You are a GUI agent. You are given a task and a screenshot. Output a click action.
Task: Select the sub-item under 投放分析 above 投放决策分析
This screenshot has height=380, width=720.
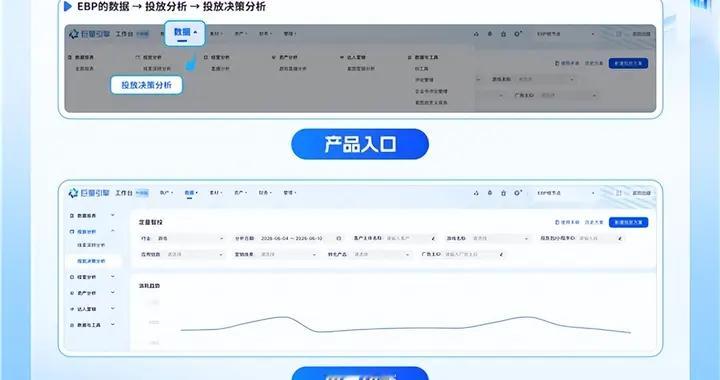91,245
